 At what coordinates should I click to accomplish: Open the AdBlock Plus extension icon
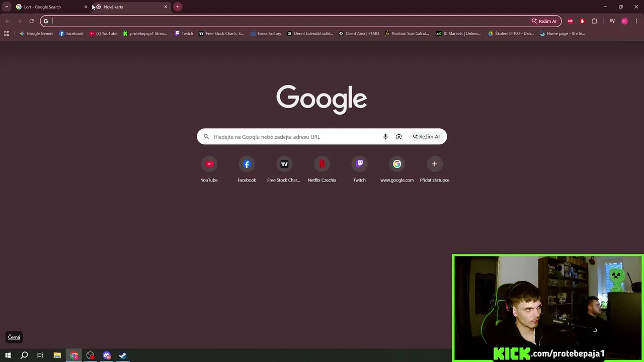570,21
